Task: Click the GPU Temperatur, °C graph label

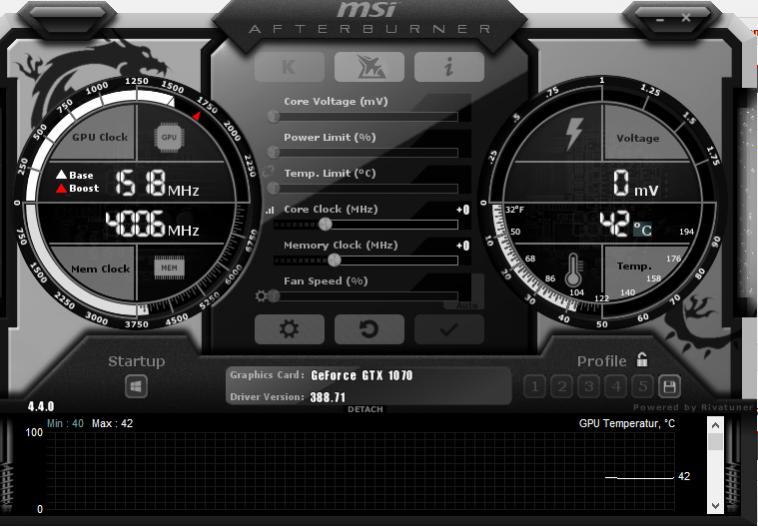Action: (x=627, y=424)
